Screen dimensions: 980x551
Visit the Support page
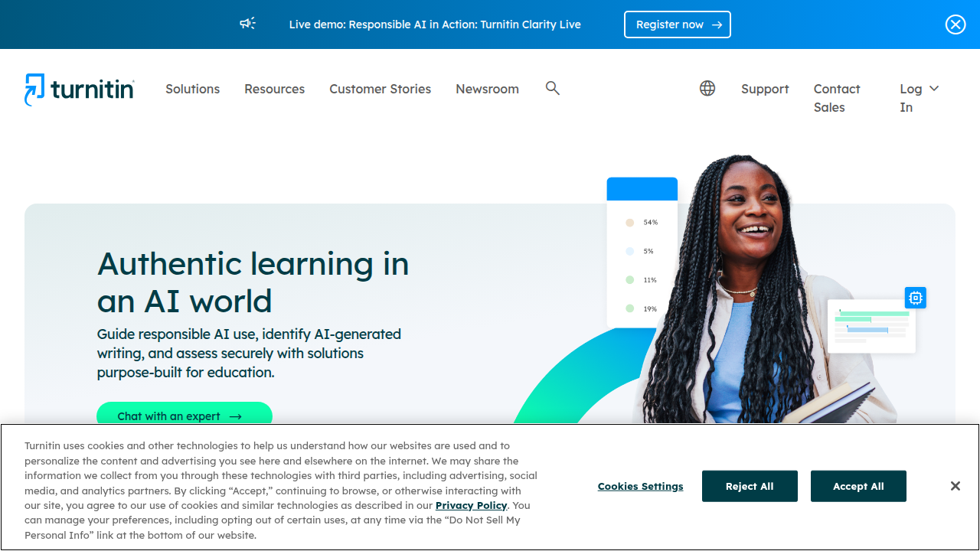[x=765, y=89]
